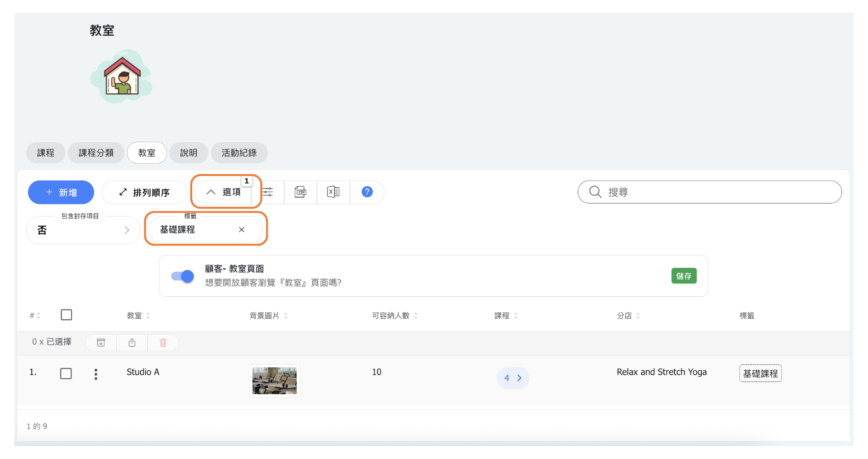Click the filter sliders icon in toolbar
This screenshot has width=868, height=459.
pos(268,192)
